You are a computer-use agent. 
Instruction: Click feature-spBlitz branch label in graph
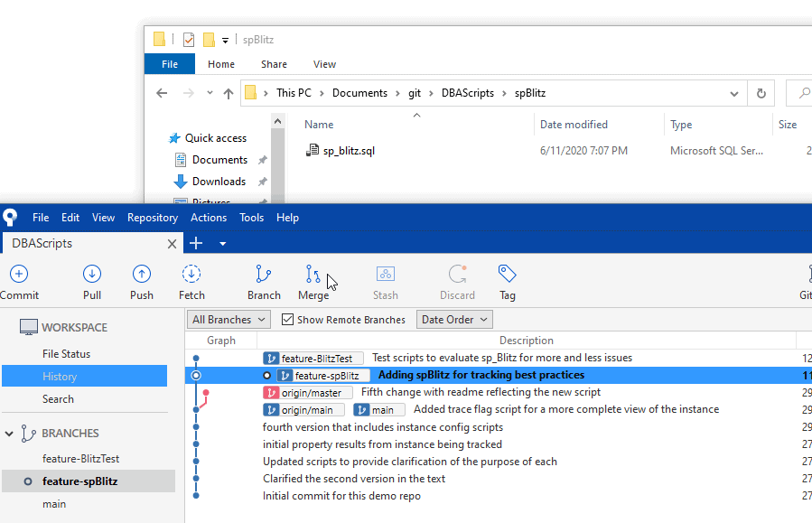(x=323, y=376)
